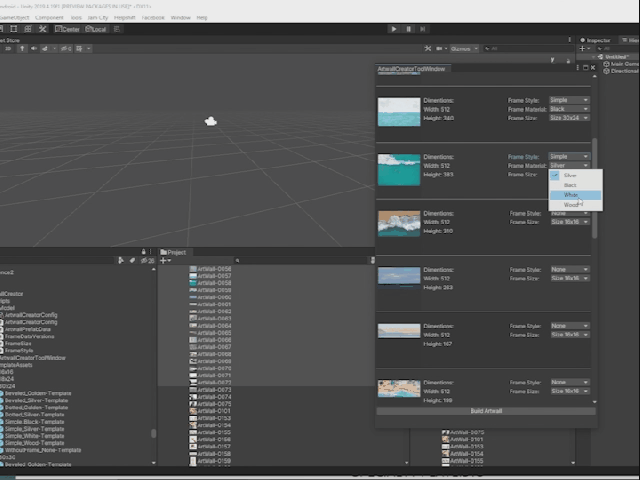Click the Scene view search field
Viewport: 640px width, 480px height.
[x=529, y=49]
